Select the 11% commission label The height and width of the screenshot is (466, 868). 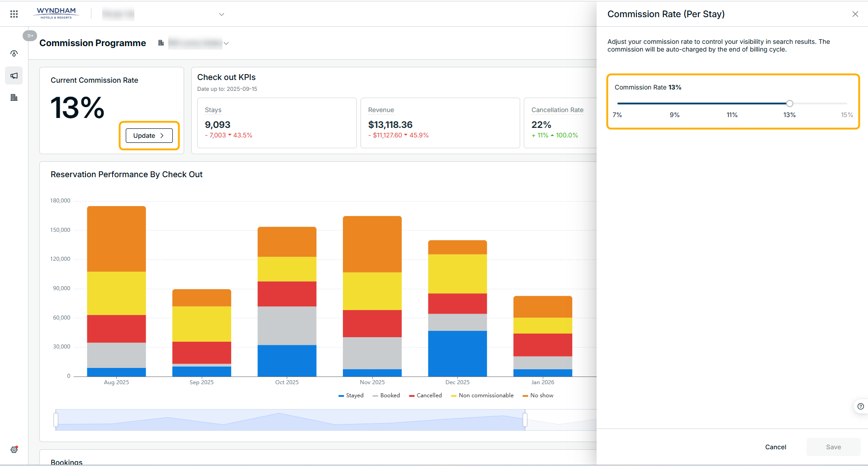pos(732,115)
